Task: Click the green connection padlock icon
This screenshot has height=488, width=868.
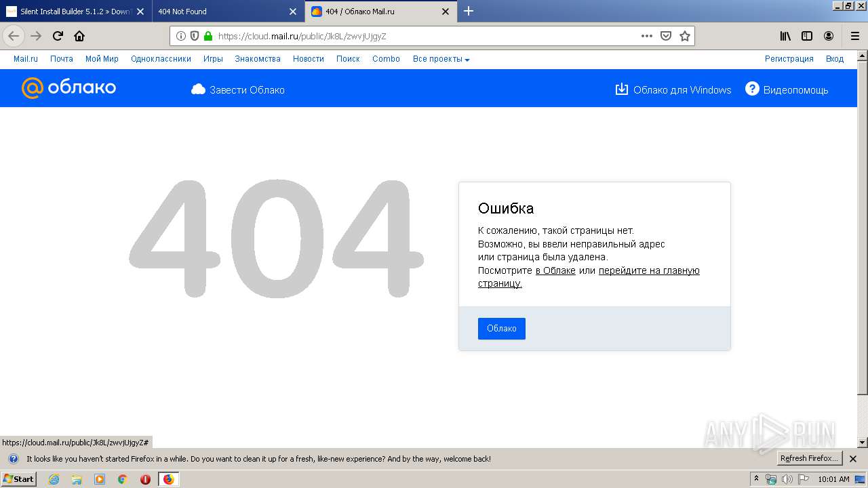Action: 208,36
